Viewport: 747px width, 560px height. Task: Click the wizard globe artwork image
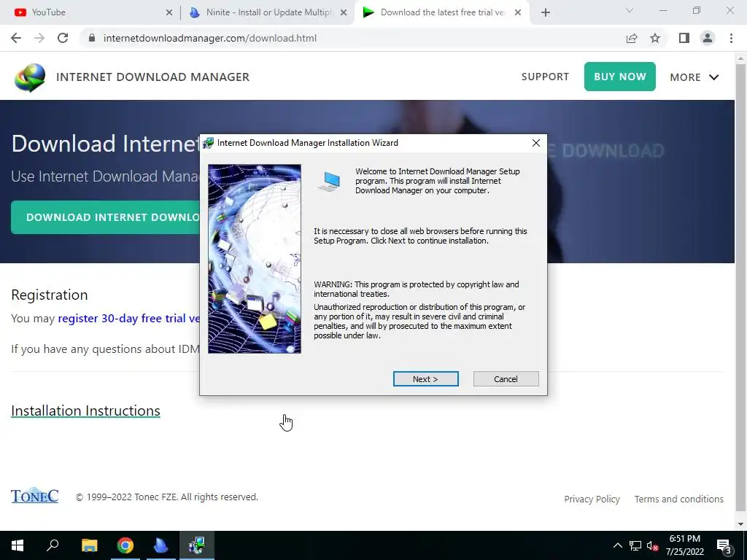click(255, 259)
